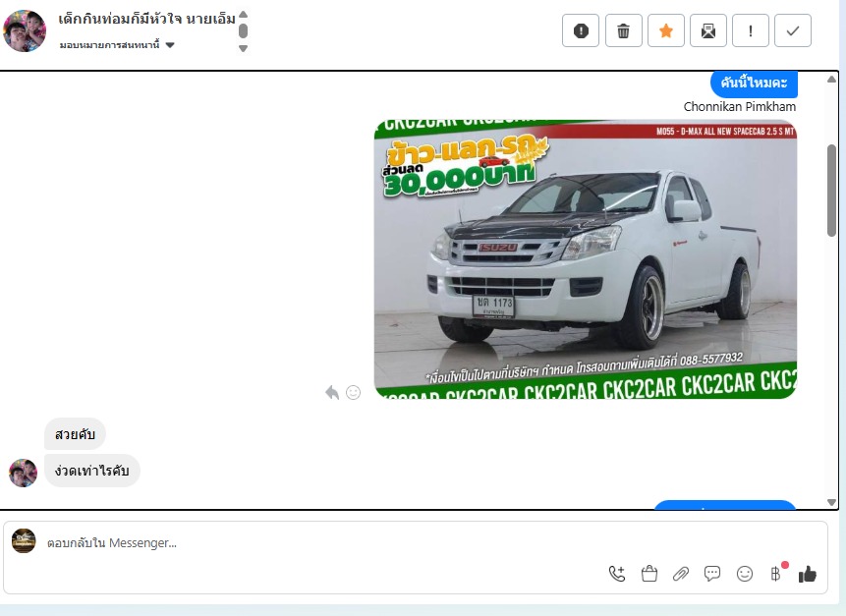Open saved replies speech bubble icon
This screenshot has width=846, height=616.
(x=712, y=574)
